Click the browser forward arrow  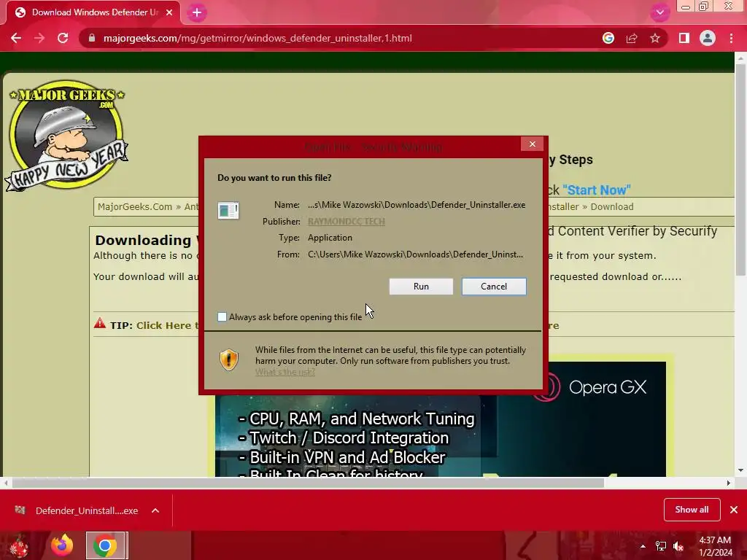[39, 38]
